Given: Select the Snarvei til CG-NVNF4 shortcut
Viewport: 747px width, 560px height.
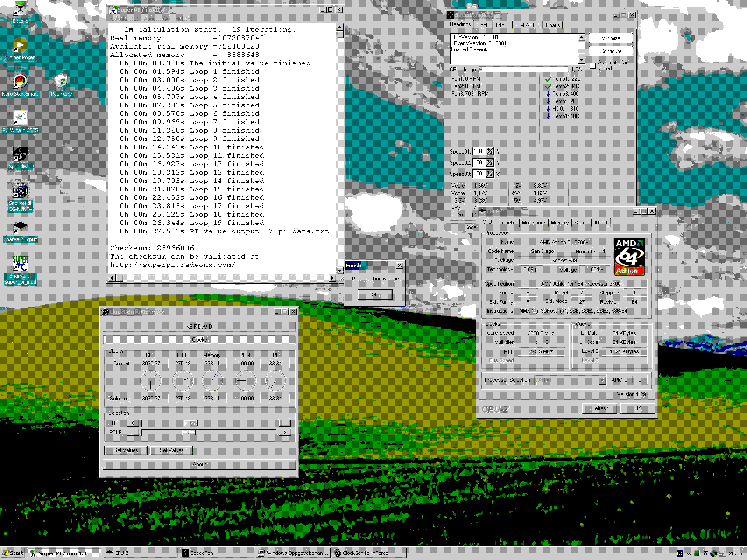Looking at the screenshot, I should coord(20,197).
